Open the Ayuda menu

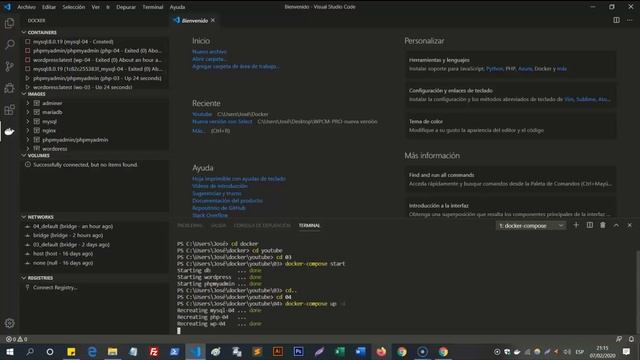tap(177, 7)
